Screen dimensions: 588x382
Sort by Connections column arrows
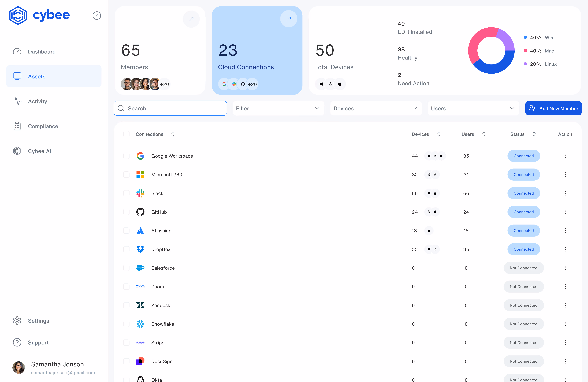coord(173,134)
